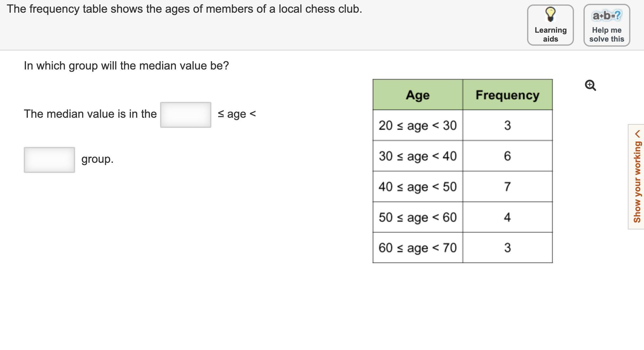Focus the answer box before '≤ age <'
The height and width of the screenshot is (350, 644).
tap(186, 115)
